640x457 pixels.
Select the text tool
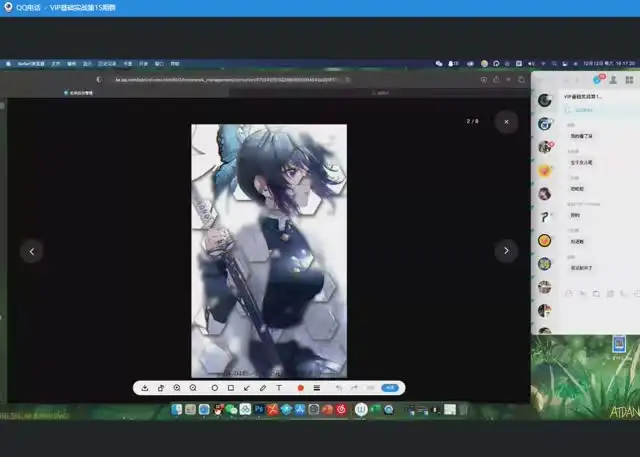pos(278,387)
